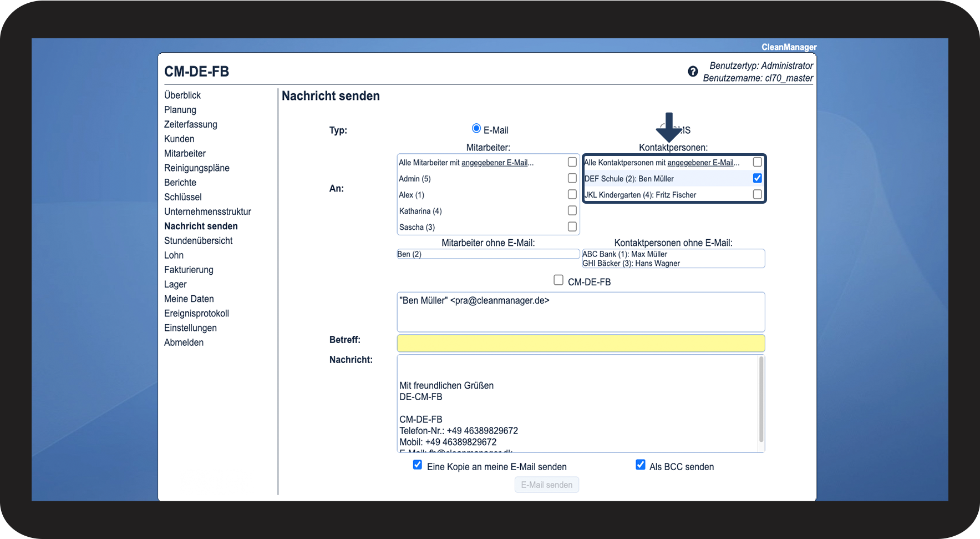This screenshot has height=539, width=980.
Task: Click Abmelden to log out
Action: pos(184,342)
